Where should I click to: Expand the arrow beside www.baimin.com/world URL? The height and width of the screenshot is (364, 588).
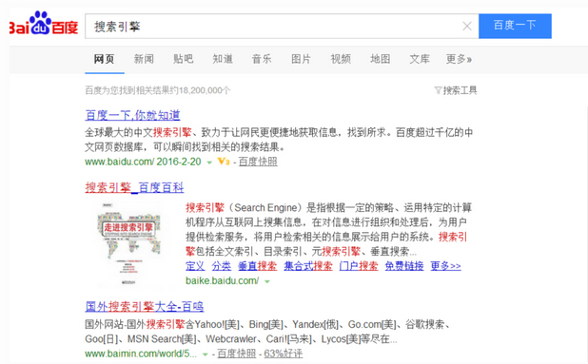click(x=205, y=354)
